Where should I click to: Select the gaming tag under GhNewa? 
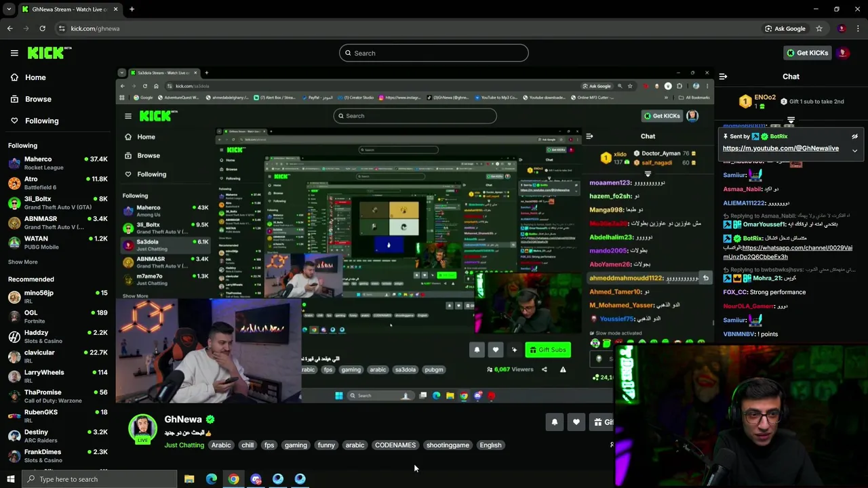(296, 445)
